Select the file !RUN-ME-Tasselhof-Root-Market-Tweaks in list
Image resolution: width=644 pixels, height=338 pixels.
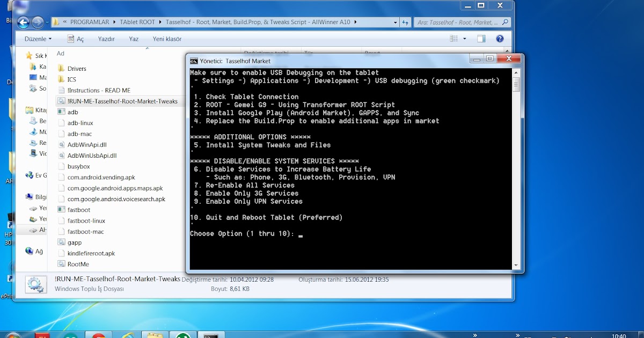pos(122,101)
